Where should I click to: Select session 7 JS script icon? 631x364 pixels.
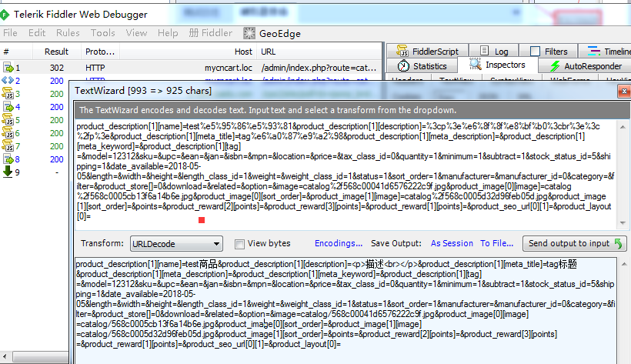coord(8,146)
